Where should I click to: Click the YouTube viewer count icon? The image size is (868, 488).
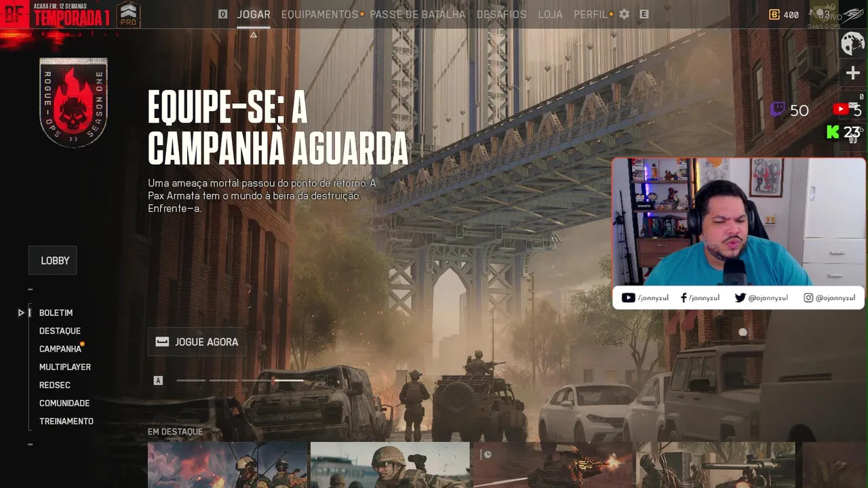(840, 109)
